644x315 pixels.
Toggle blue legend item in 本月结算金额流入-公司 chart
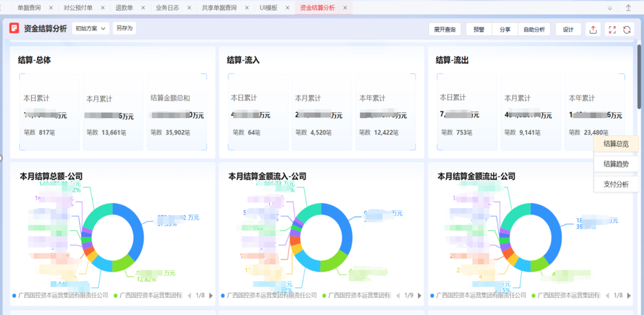269,295
